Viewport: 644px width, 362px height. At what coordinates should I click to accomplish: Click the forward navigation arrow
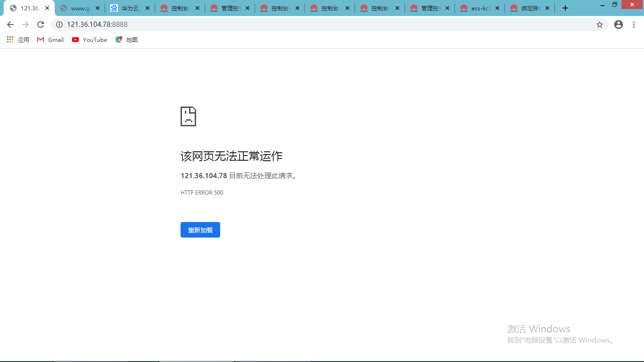[x=25, y=24]
